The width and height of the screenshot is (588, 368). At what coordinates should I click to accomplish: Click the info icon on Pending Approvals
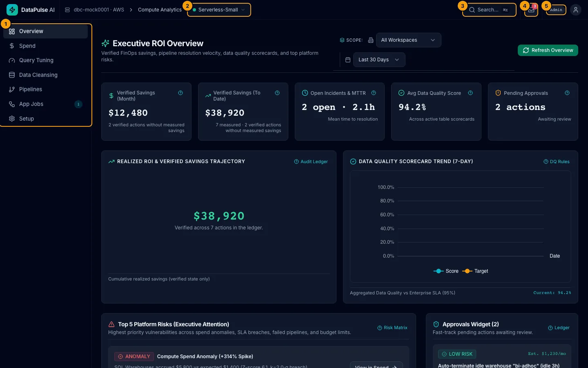[x=567, y=93]
